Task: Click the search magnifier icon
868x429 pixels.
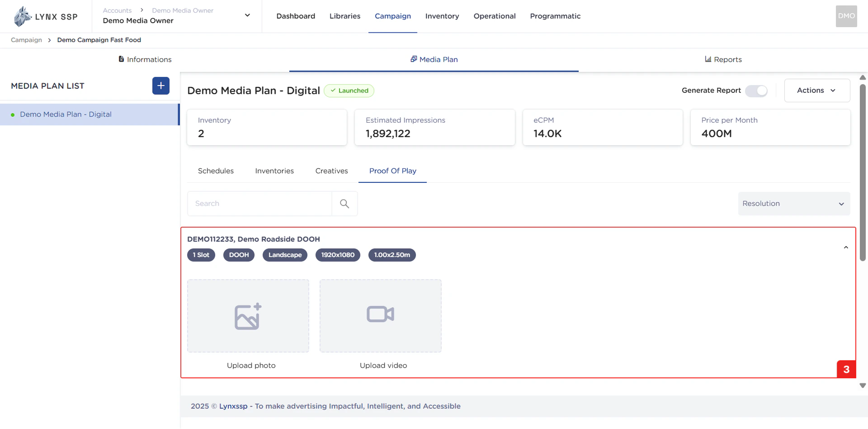Action: [344, 204]
